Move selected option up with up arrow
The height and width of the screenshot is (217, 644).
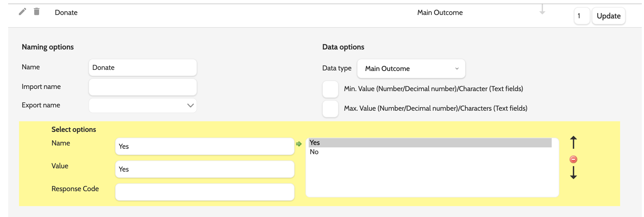click(573, 142)
